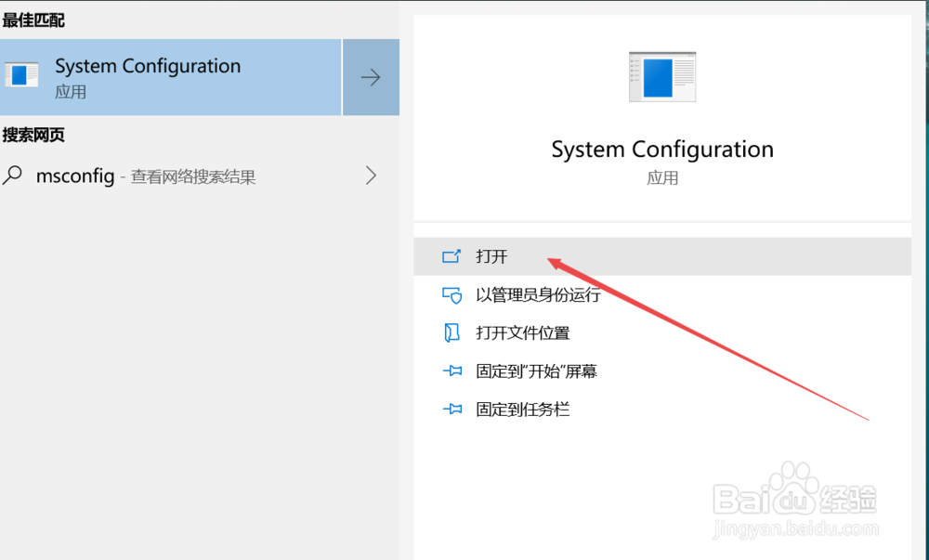The image size is (929, 560).
Task: Click the folder icon beside 打开文件位置
Action: (453, 332)
